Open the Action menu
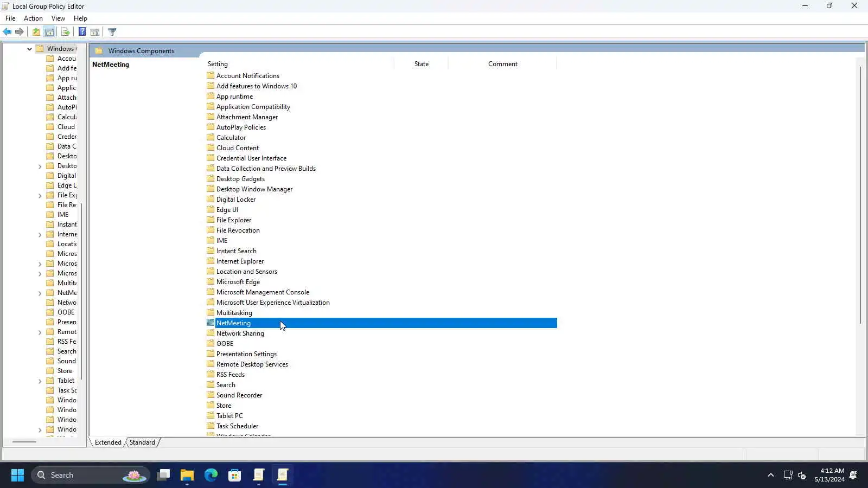The width and height of the screenshot is (868, 488). click(33, 18)
